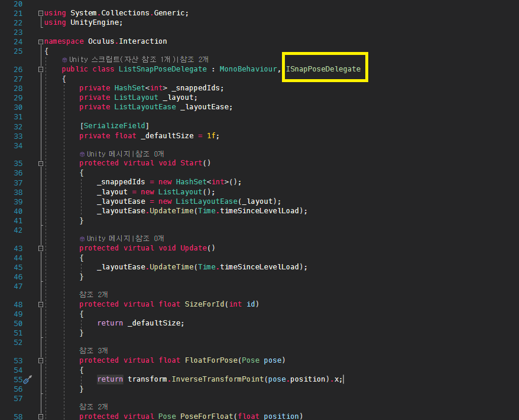This screenshot has width=519, height=420.
Task: Click InverseTransformPoint method call
Action: point(218,379)
